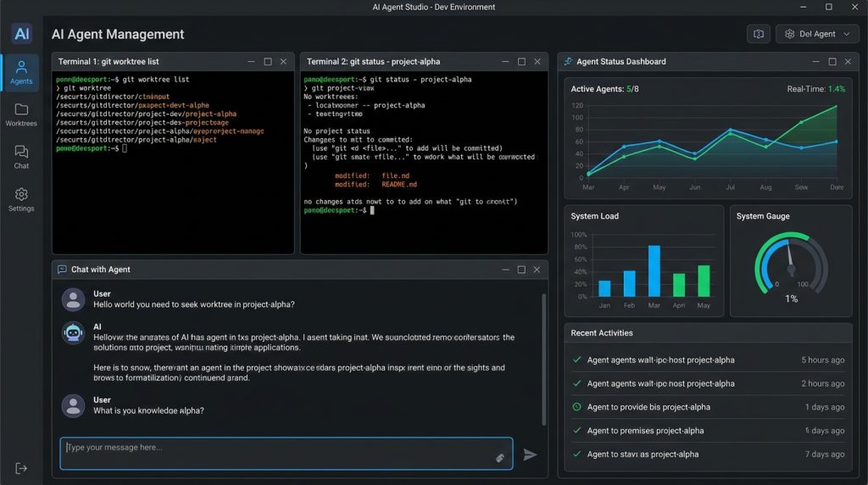This screenshot has height=485, width=868.
Task: Click the first User avatar in chat
Action: point(73,299)
